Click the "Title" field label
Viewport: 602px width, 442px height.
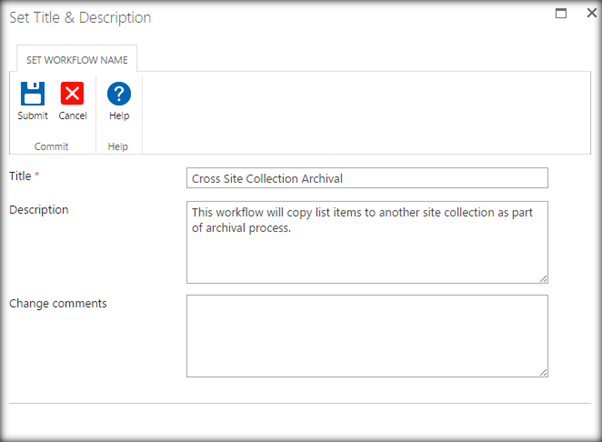pyautogui.click(x=21, y=176)
